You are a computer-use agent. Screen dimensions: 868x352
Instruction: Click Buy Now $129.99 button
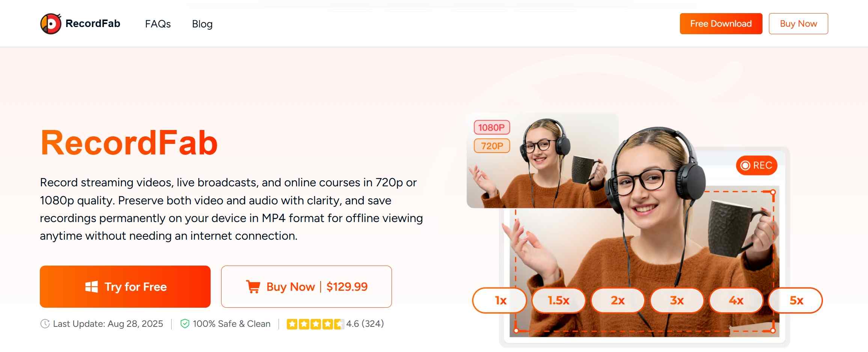tap(306, 287)
